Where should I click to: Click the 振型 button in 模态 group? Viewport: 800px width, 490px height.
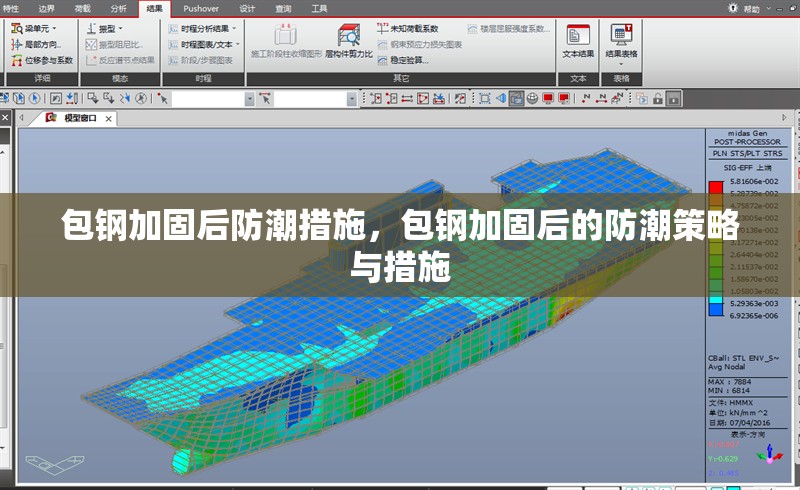click(x=104, y=28)
